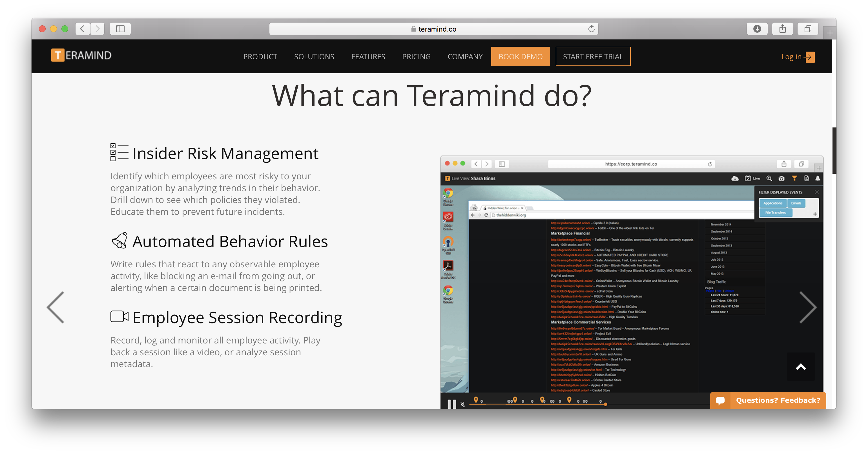Viewport: 868px width, 454px height.
Task: Add a filter with the plus icon
Action: click(x=815, y=214)
